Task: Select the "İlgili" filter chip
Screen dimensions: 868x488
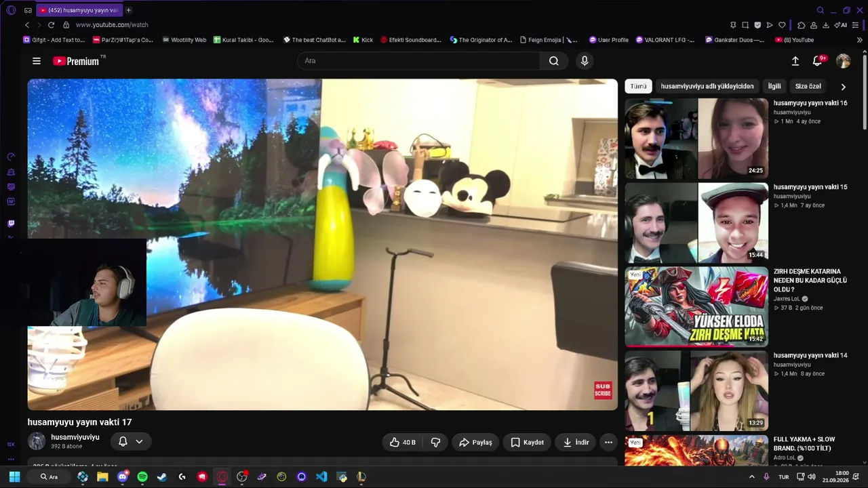Action: click(x=774, y=87)
